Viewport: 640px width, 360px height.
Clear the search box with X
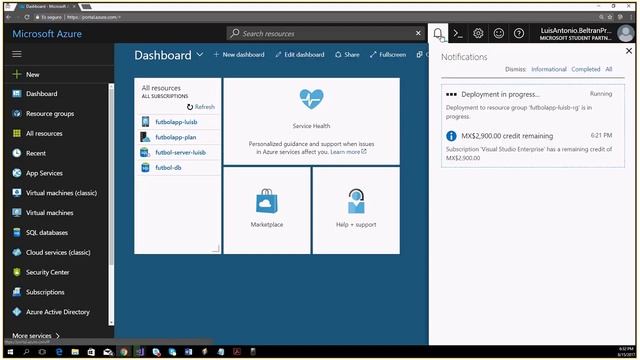point(418,33)
